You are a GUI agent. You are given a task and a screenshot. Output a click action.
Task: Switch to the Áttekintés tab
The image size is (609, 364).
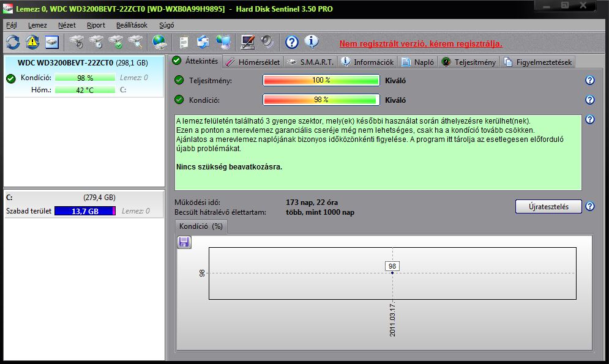point(195,61)
